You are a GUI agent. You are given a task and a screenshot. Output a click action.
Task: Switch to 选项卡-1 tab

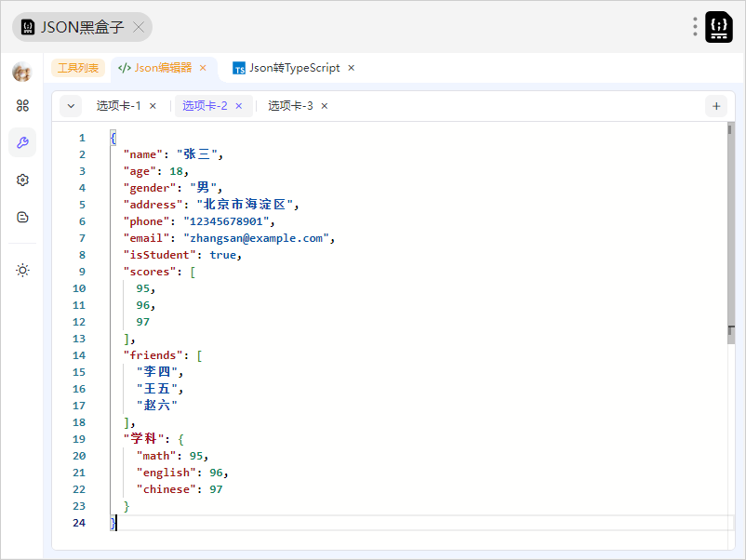118,106
